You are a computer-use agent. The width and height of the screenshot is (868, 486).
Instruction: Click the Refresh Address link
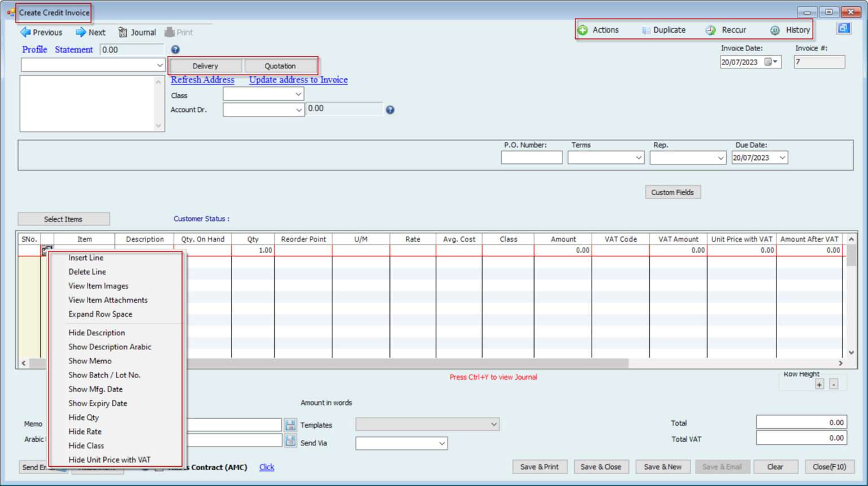coord(202,80)
